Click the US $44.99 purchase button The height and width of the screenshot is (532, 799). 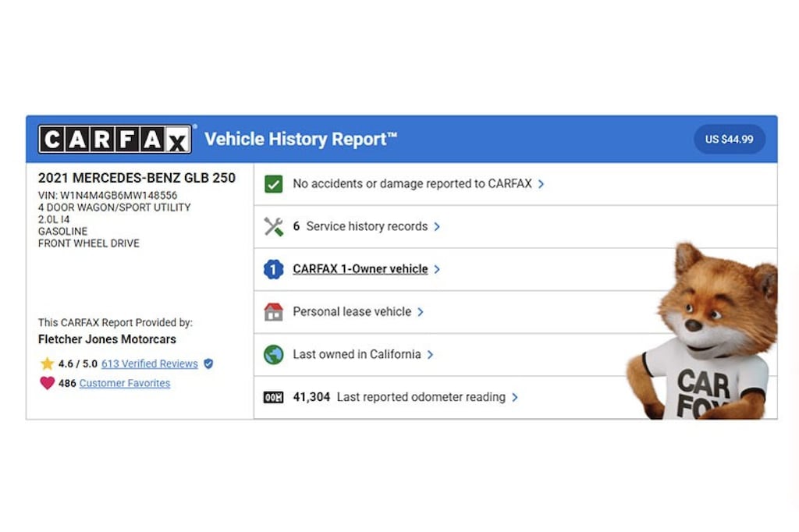tap(729, 138)
